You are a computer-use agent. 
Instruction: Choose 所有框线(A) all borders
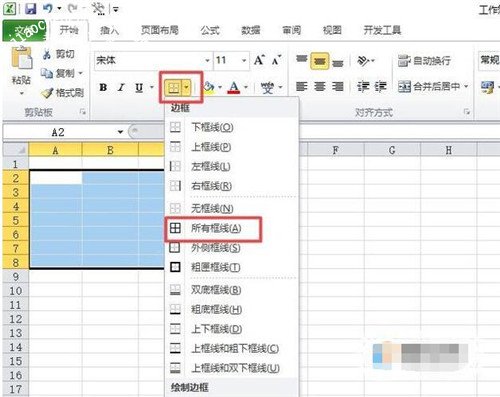[231, 228]
